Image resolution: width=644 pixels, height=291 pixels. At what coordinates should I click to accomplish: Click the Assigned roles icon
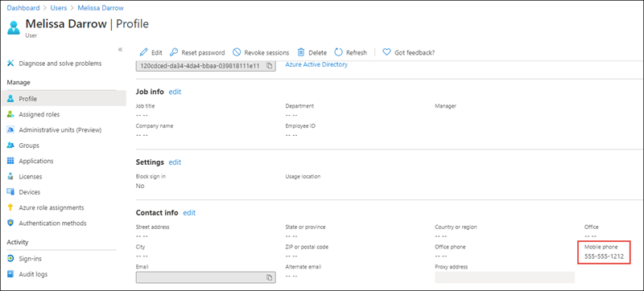(10, 114)
